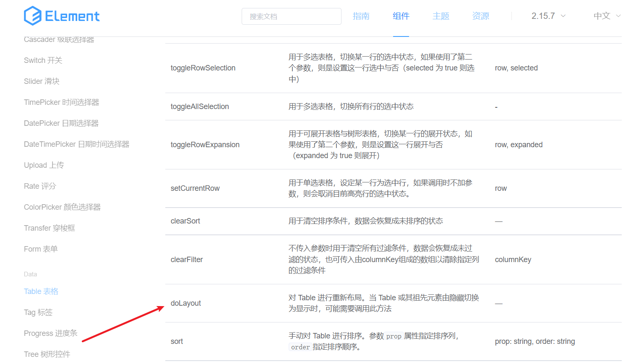Click the 'row, selected' parameter cell
Image resolution: width=623 pixels, height=364 pixels.
516,68
